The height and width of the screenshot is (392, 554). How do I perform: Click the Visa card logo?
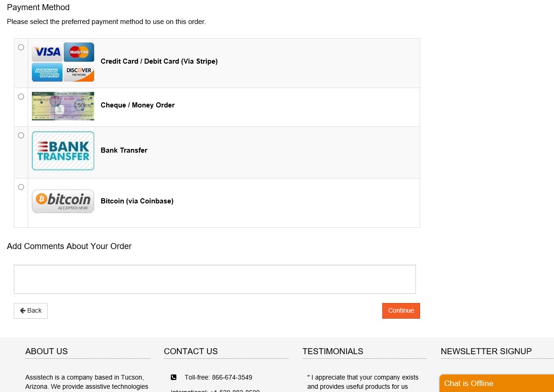[47, 52]
